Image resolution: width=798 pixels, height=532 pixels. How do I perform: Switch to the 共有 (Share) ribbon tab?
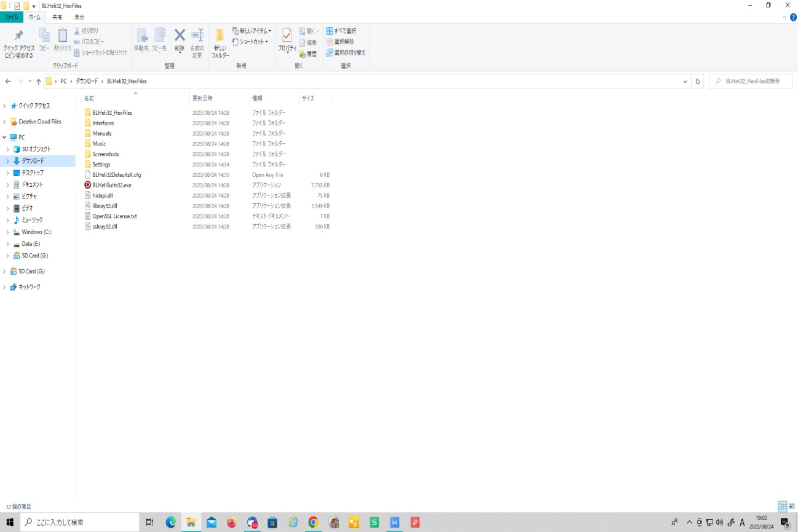click(57, 17)
